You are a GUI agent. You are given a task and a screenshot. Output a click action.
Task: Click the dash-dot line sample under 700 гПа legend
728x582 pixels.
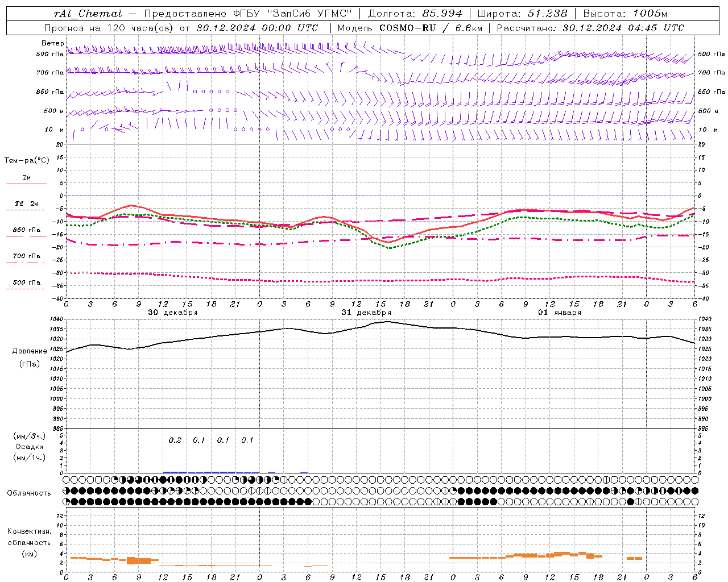click(26, 263)
